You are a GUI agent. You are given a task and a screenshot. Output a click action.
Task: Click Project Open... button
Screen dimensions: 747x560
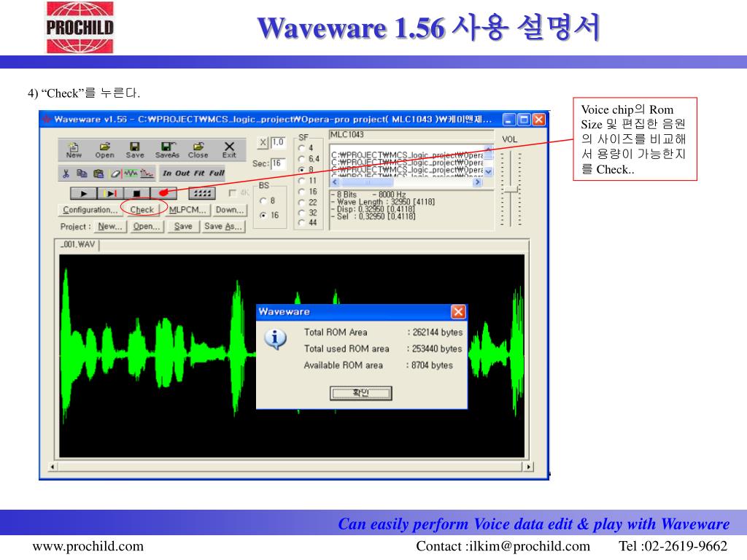coord(146,227)
